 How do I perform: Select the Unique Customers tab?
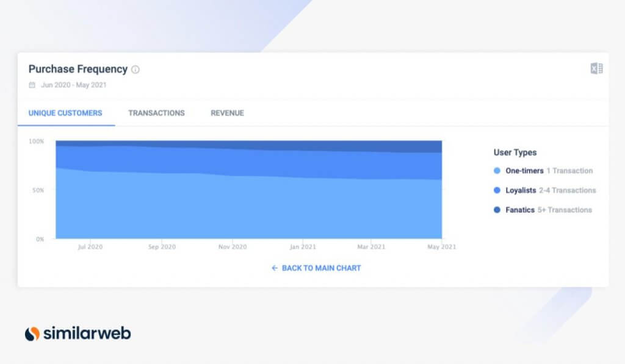(65, 113)
